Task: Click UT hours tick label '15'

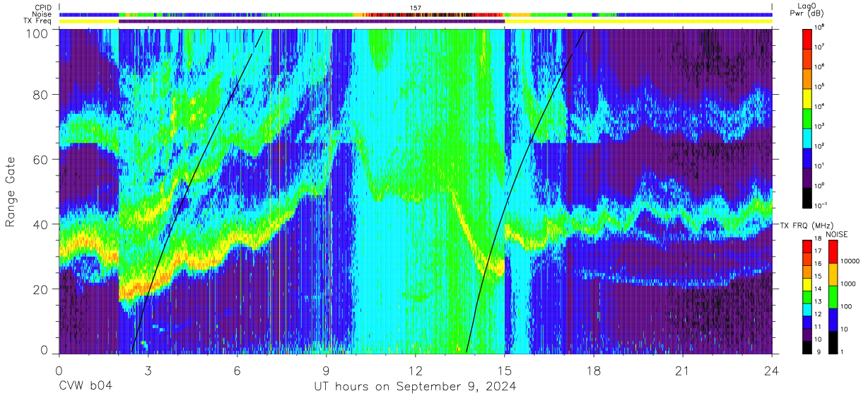Action: tap(505, 370)
